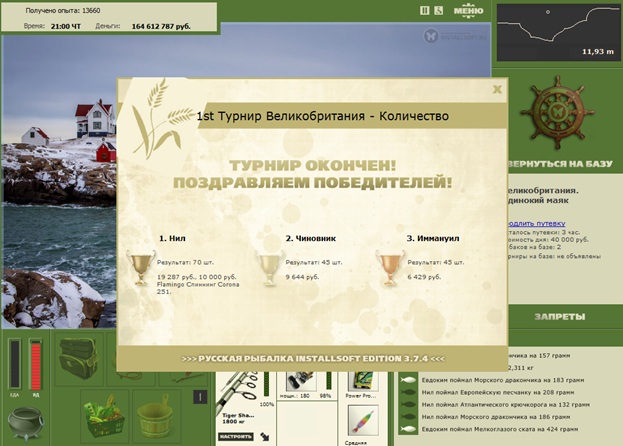Open the fishing backpack icon
This screenshot has height=446, width=623.
(78, 359)
